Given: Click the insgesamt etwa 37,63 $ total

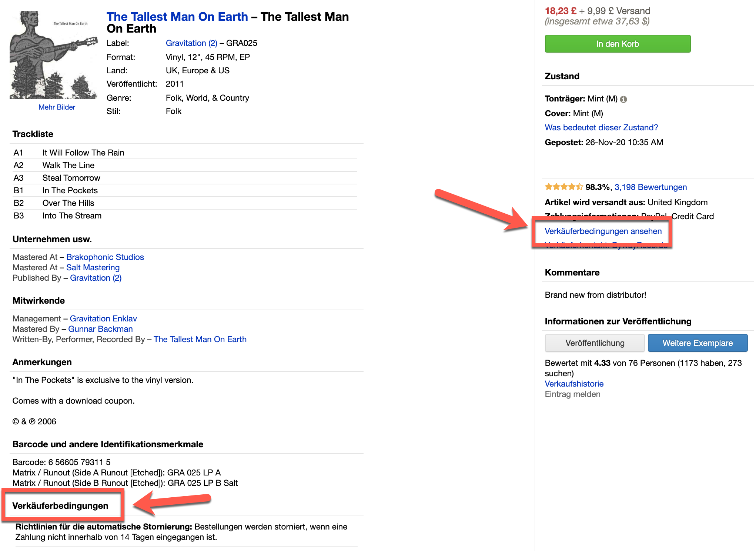Looking at the screenshot, I should click(597, 21).
